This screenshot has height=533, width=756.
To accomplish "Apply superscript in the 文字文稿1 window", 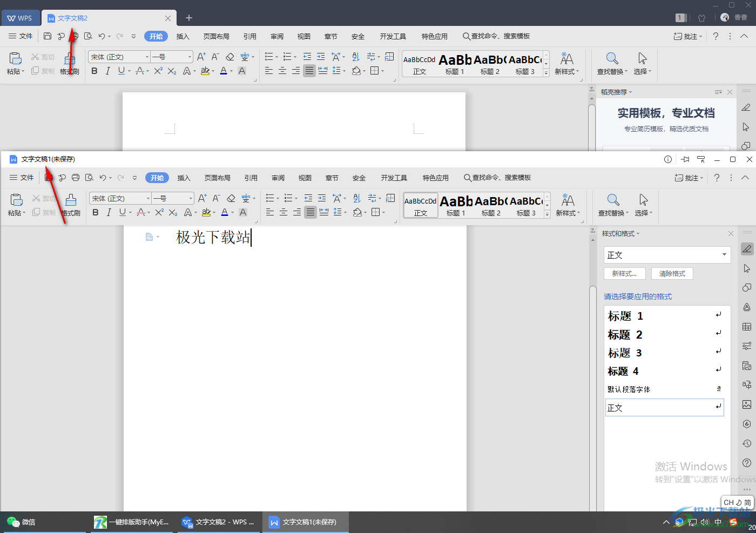I will 159,212.
